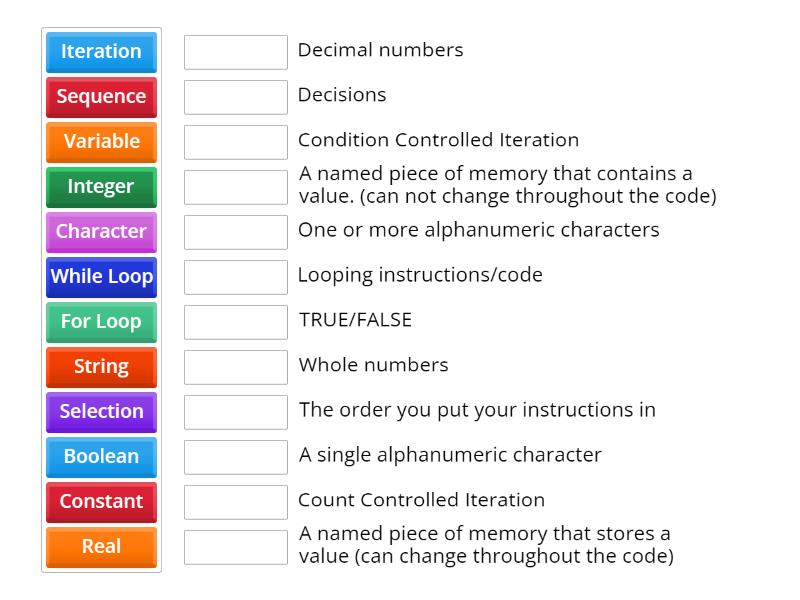Select the answer box for Whole numbers
The width and height of the screenshot is (800, 600).
tap(236, 367)
